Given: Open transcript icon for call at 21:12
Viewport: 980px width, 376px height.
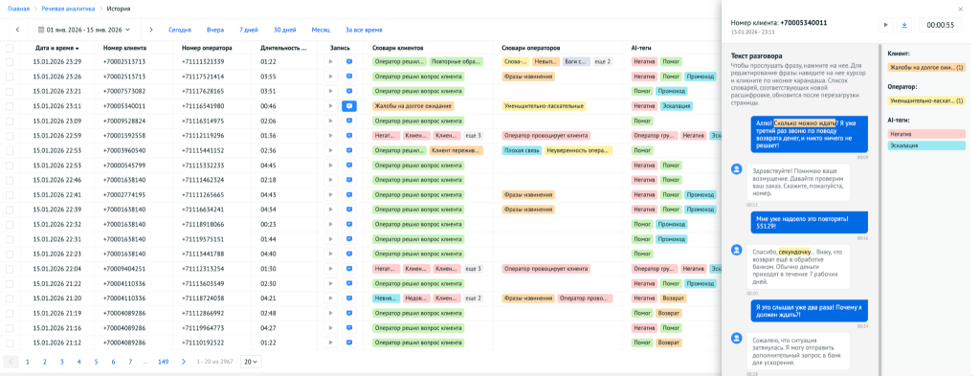Looking at the screenshot, I should coord(349,343).
